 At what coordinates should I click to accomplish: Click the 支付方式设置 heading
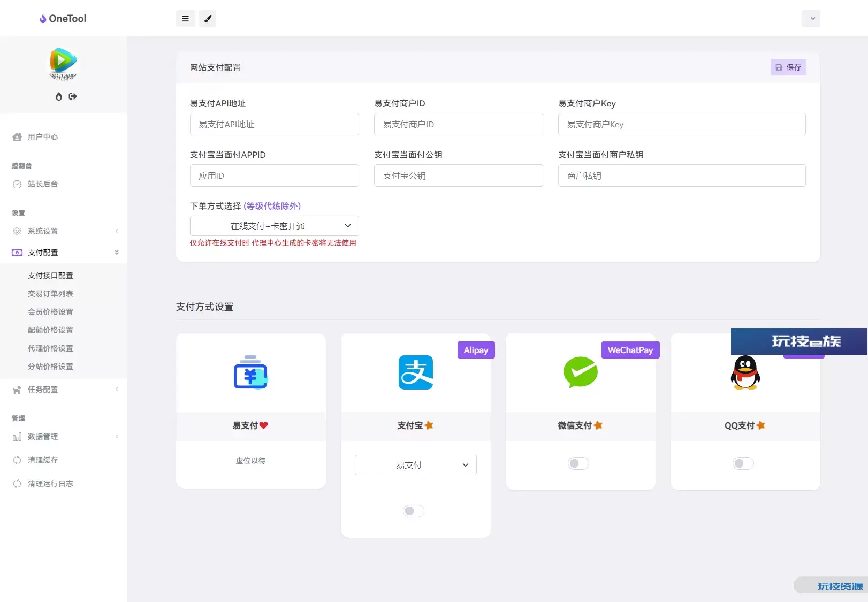pyautogui.click(x=204, y=307)
